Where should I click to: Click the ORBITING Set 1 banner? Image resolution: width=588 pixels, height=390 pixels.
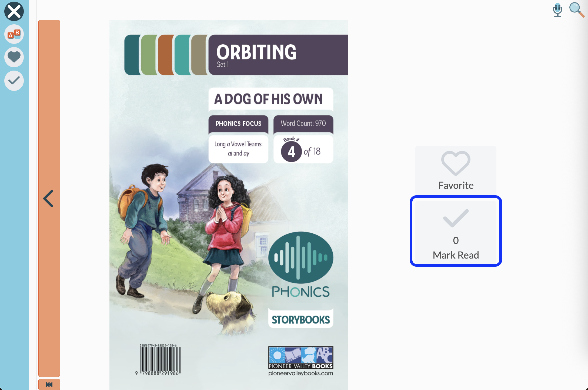(x=278, y=55)
